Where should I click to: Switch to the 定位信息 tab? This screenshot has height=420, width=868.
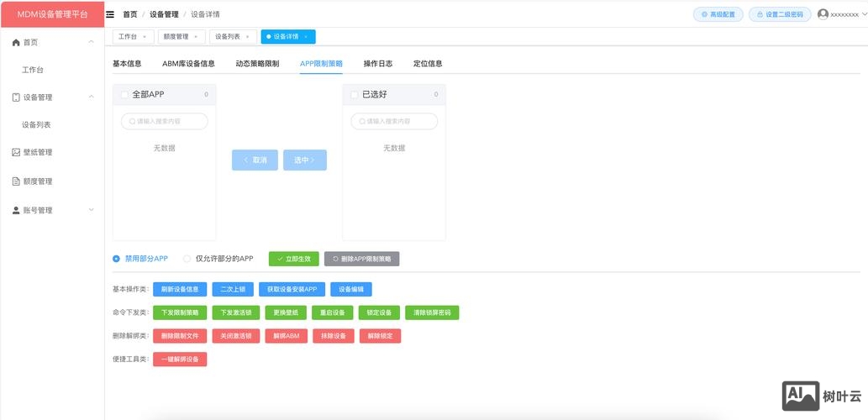[428, 64]
